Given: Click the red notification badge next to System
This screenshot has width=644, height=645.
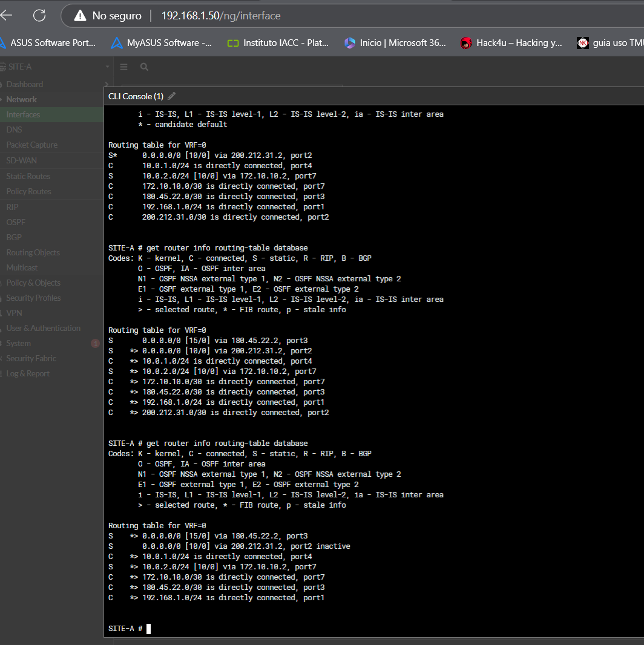Looking at the screenshot, I should pyautogui.click(x=95, y=344).
